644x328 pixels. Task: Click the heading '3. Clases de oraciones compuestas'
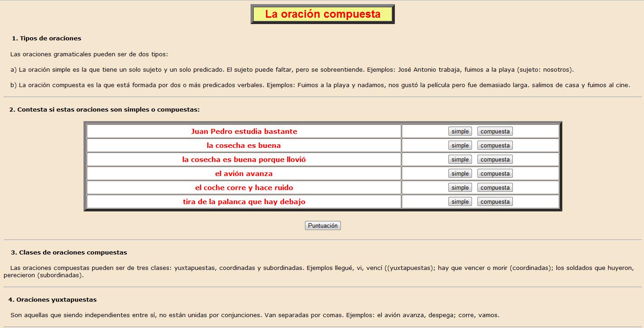pyautogui.click(x=69, y=252)
